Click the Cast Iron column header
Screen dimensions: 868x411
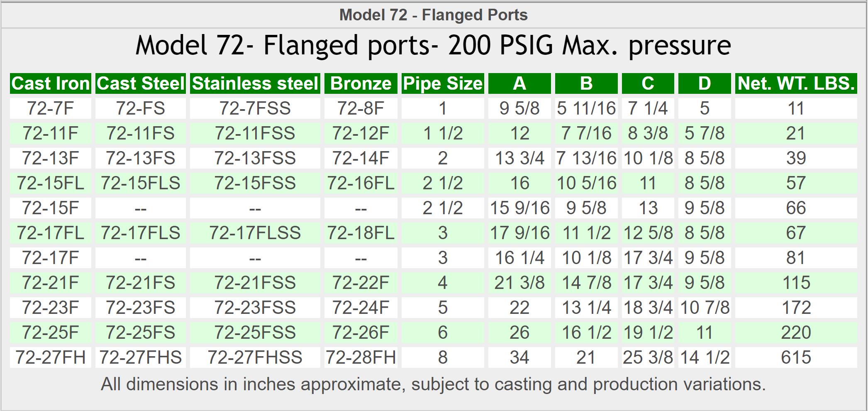(x=51, y=83)
